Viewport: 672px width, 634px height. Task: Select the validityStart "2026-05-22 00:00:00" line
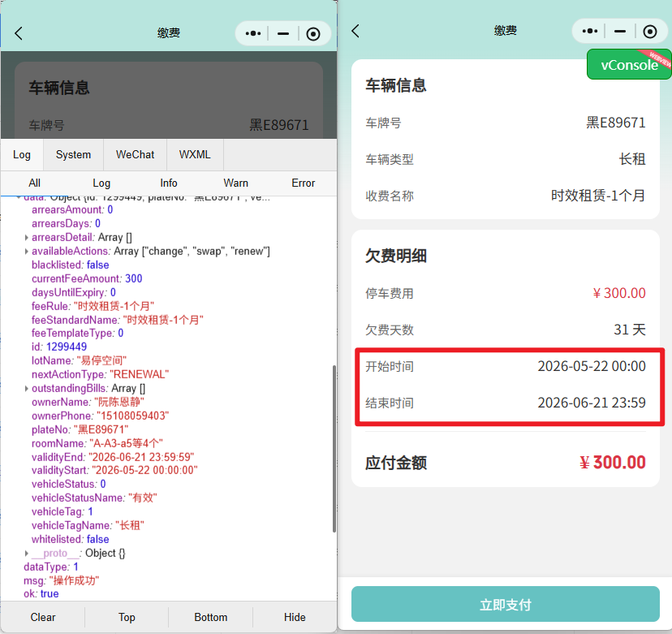(x=114, y=470)
